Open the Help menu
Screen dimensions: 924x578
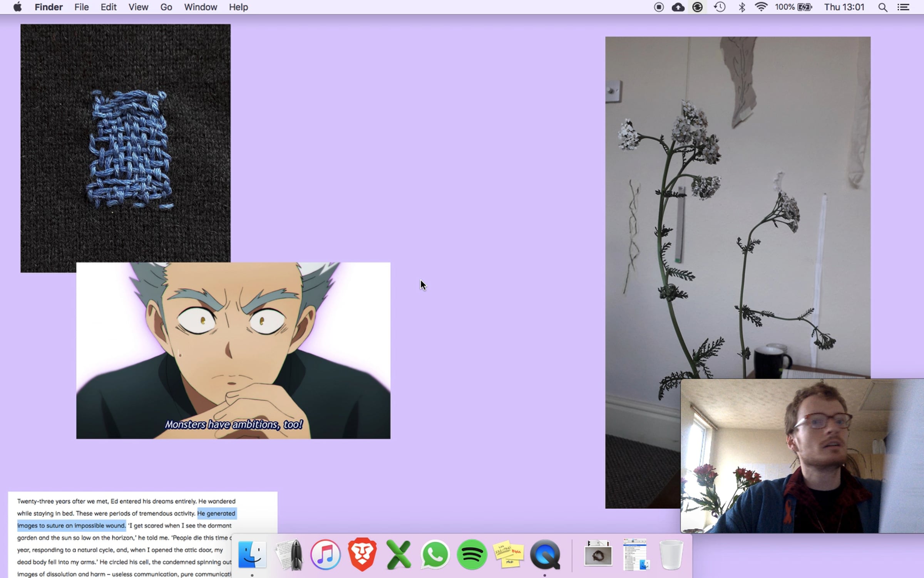click(238, 7)
